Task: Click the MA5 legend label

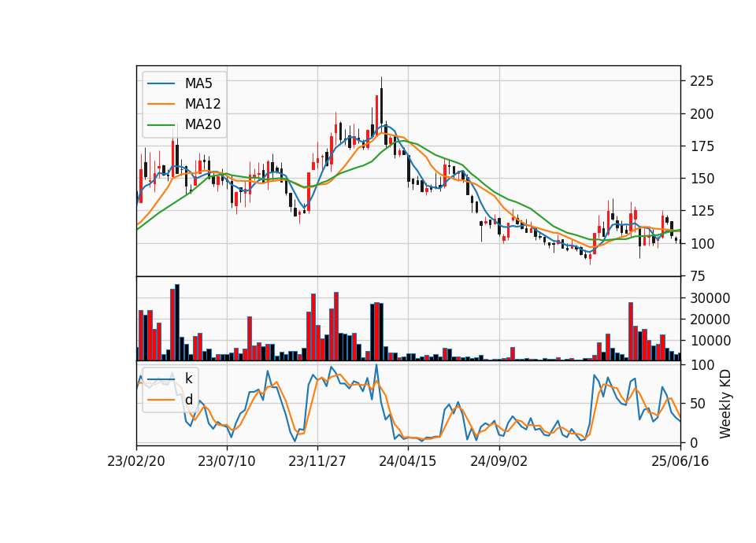Action: pyautogui.click(x=198, y=83)
